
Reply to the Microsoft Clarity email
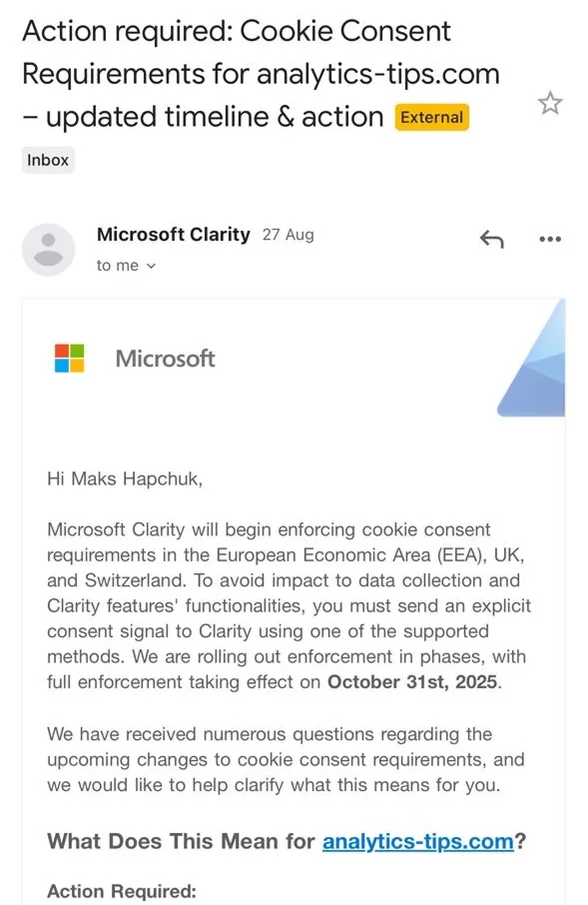pyautogui.click(x=491, y=239)
